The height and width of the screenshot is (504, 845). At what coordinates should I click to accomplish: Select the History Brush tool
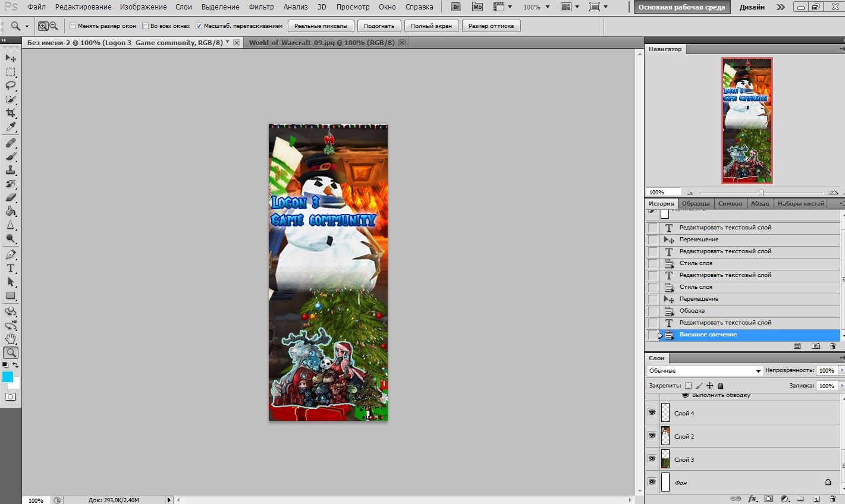pyautogui.click(x=11, y=184)
